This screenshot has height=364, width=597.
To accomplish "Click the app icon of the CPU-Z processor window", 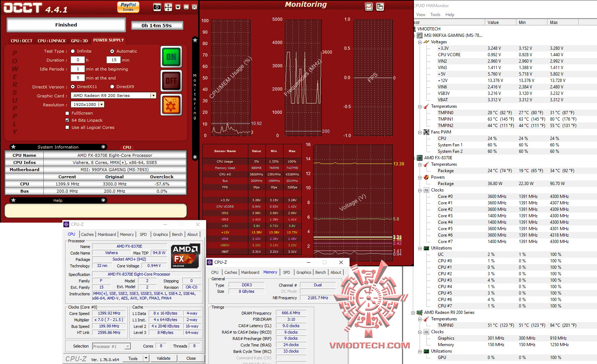I will 66,224.
